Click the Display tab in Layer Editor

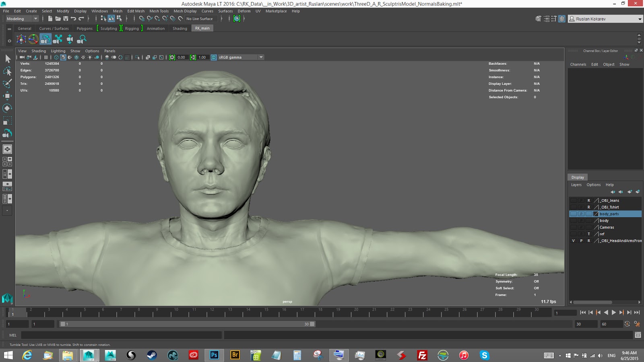578,177
